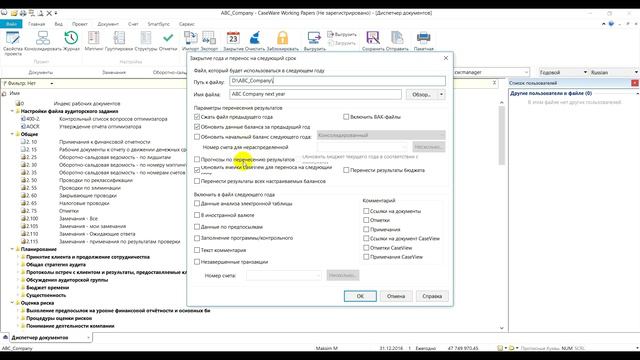Screen dimensions: 640x360
Task: Open the Обзор button dropdown arrow
Action: click(x=441, y=94)
